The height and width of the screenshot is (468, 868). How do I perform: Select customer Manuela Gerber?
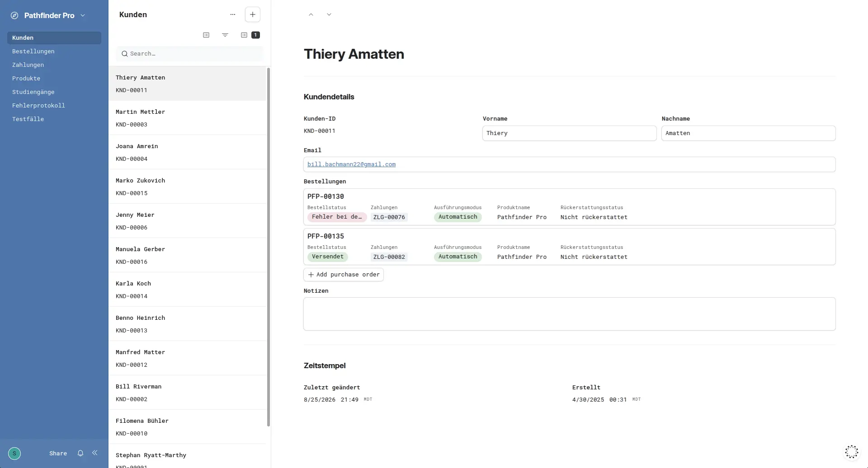coord(187,255)
